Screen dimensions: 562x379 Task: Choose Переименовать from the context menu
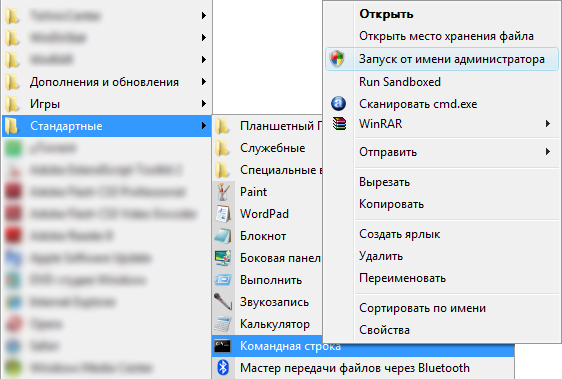click(403, 278)
